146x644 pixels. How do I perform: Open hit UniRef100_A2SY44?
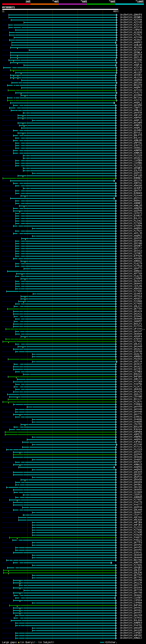(x=131, y=20)
